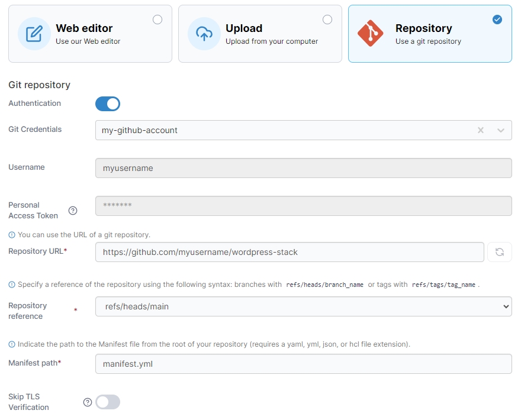Click the red Git repository icon
521x420 pixels.
(371, 34)
